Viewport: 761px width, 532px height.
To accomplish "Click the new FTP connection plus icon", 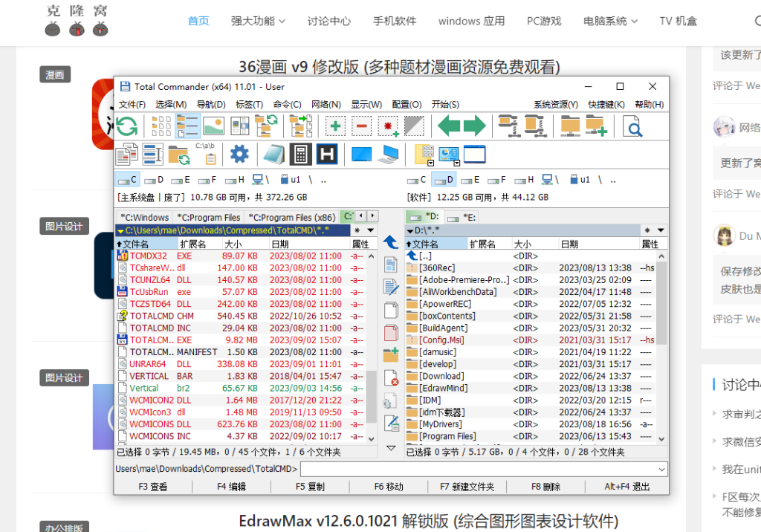I will [x=596, y=126].
